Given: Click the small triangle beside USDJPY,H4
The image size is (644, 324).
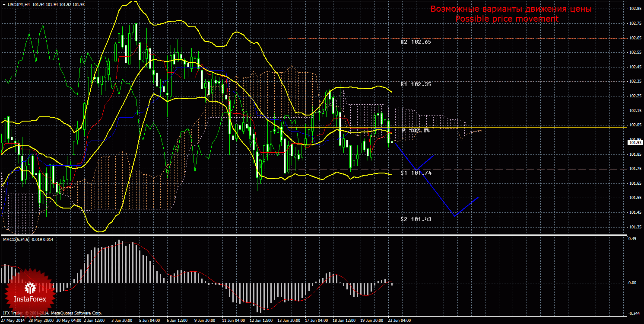Looking at the screenshot, I should pyautogui.click(x=4, y=4).
